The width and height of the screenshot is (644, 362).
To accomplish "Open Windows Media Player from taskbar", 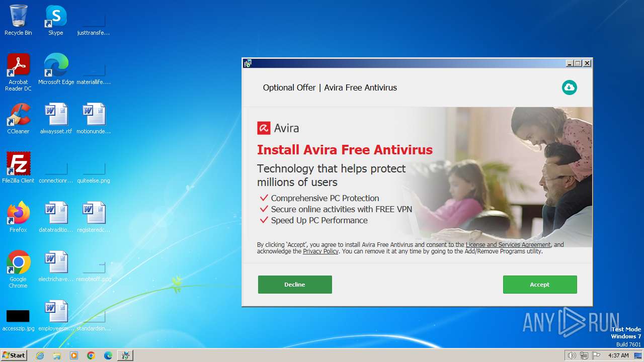I will point(74,355).
